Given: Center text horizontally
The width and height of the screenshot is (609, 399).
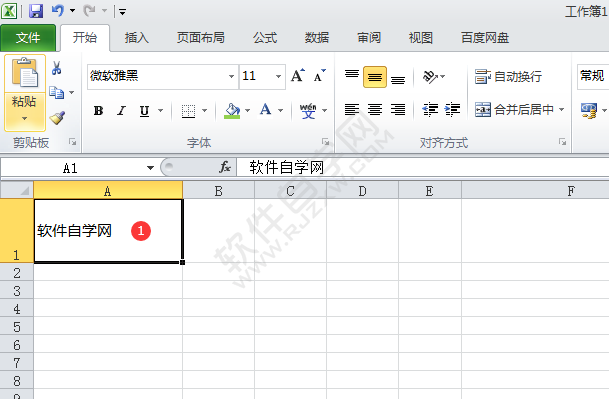Looking at the screenshot, I should [375, 110].
